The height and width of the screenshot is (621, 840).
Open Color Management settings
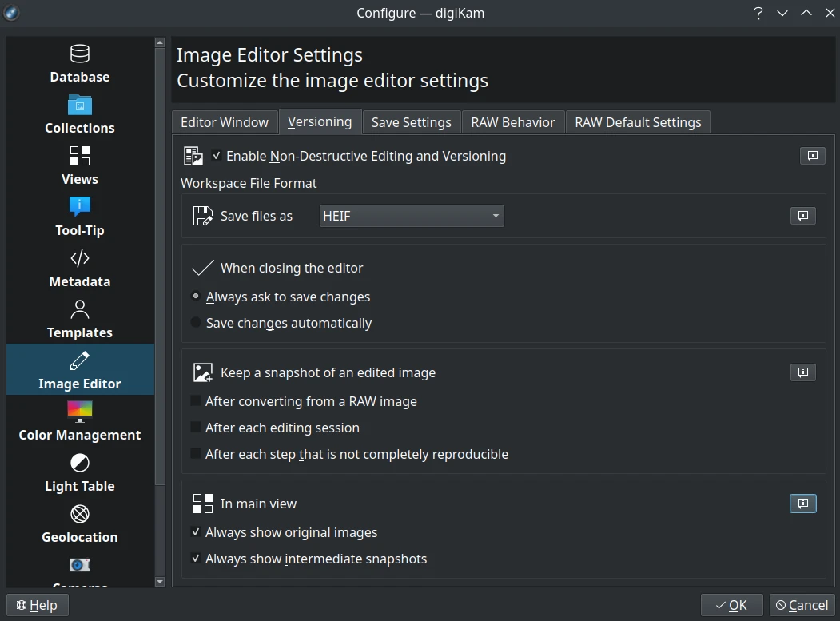[79, 421]
